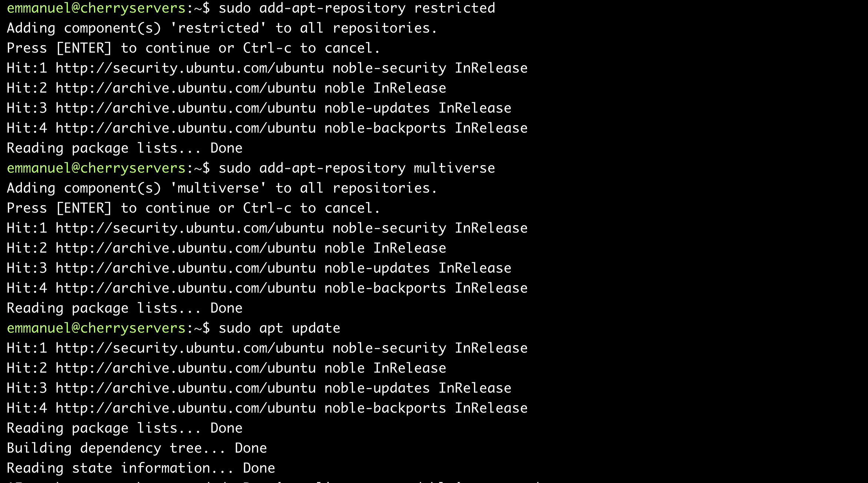Image resolution: width=868 pixels, height=483 pixels.
Task: Click the emmanuel@cherryservers prompt before the restricted command
Action: (96, 8)
